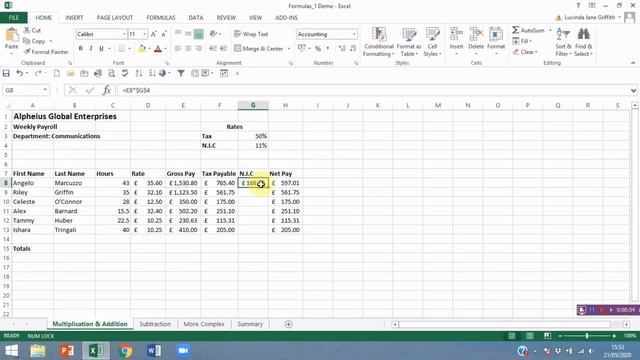This screenshot has height=360, width=640.
Task: Toggle center horizontal alignment
Action: click(x=188, y=49)
